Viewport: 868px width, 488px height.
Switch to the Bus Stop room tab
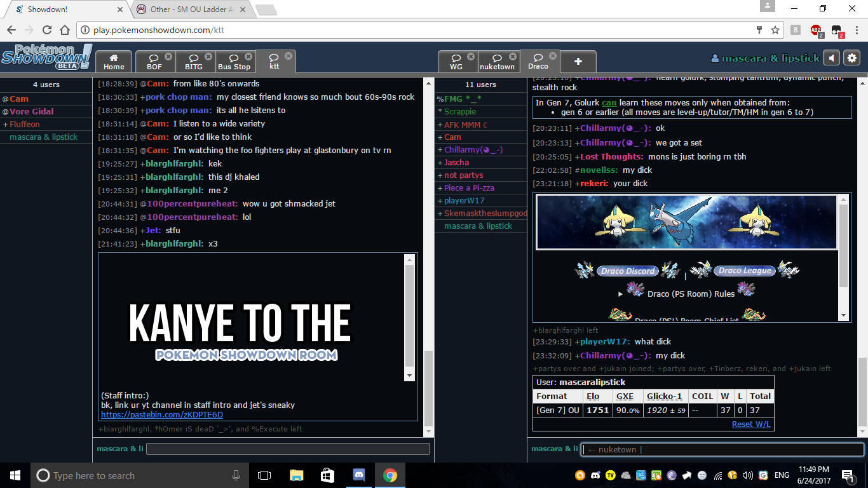tap(234, 62)
